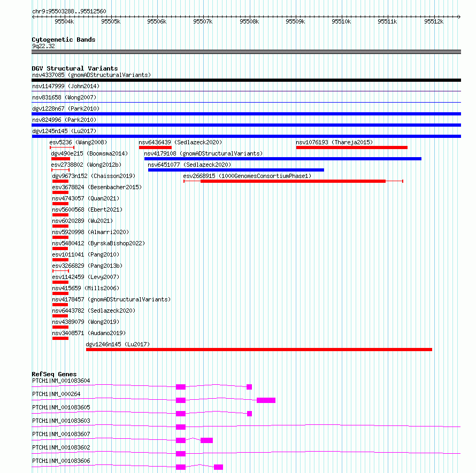Screen dimensions: 476x473
Task: Click the long red dgv1246n145 variant bar
Action: click(x=259, y=350)
